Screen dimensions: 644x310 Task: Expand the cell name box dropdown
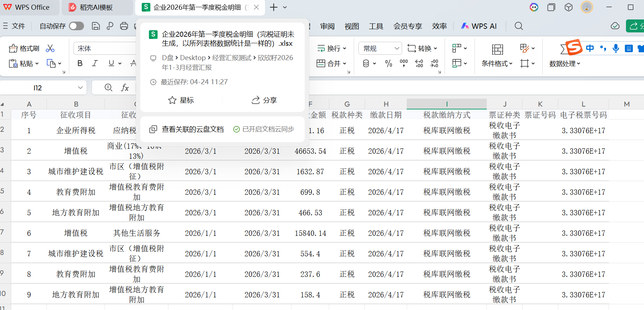[x=80, y=87]
